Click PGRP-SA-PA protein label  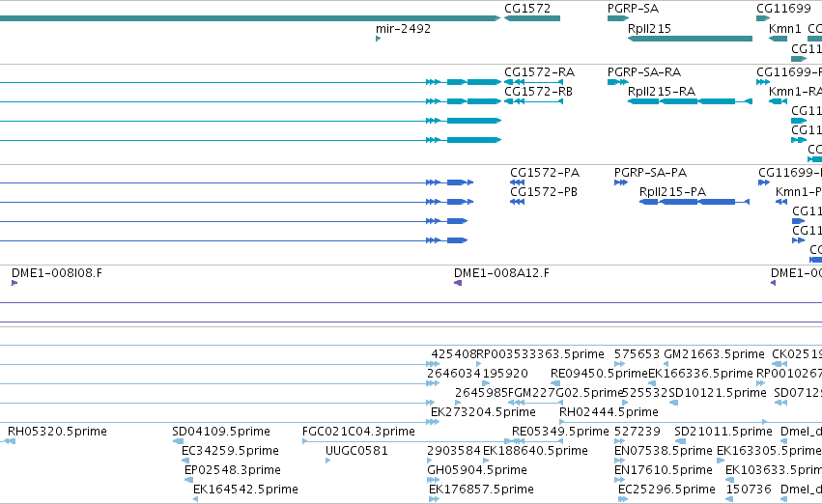coord(650,173)
